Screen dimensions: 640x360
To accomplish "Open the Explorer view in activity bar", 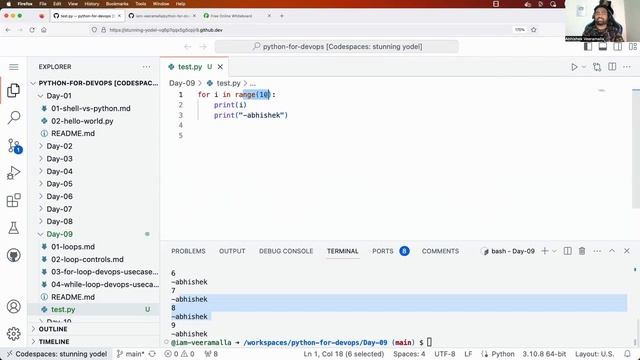I will 13,90.
